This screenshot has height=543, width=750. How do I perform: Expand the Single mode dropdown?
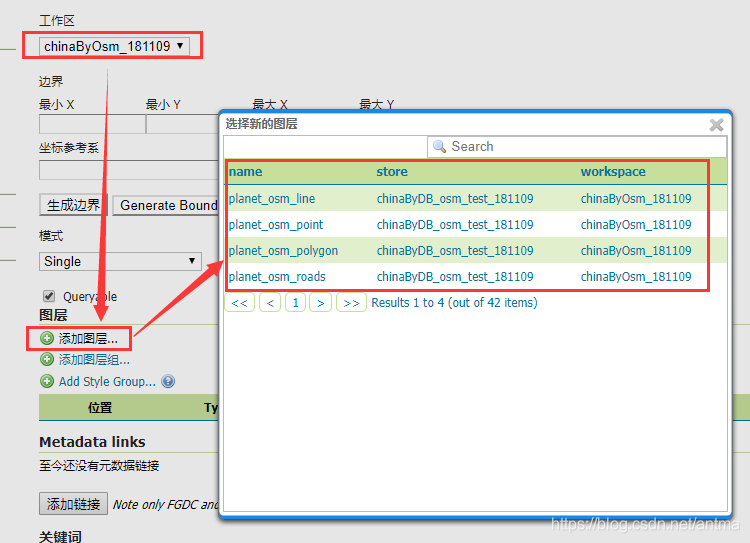click(x=121, y=261)
